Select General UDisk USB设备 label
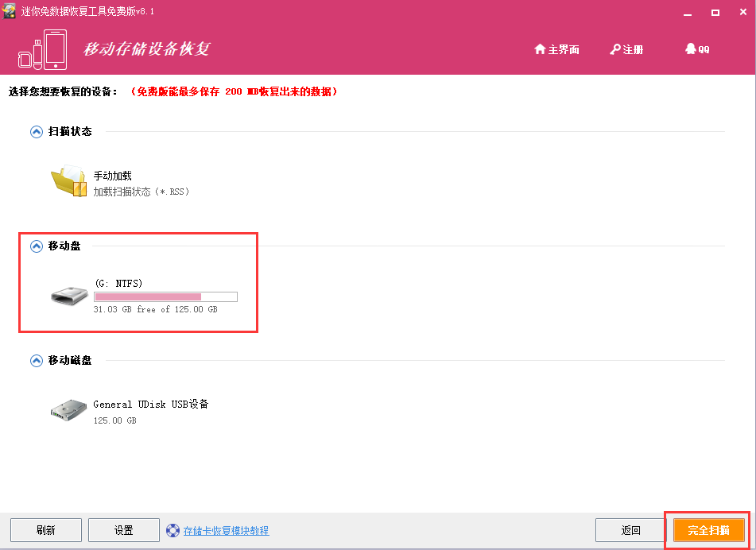 click(151, 404)
